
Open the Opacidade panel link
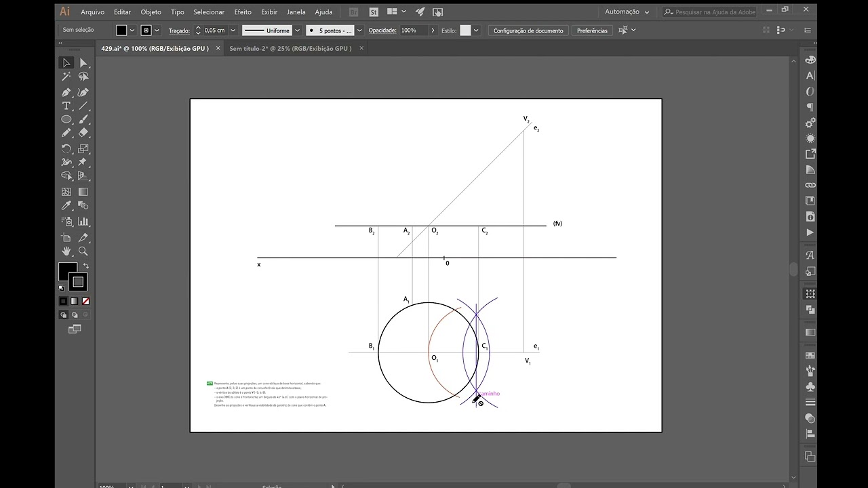point(382,30)
